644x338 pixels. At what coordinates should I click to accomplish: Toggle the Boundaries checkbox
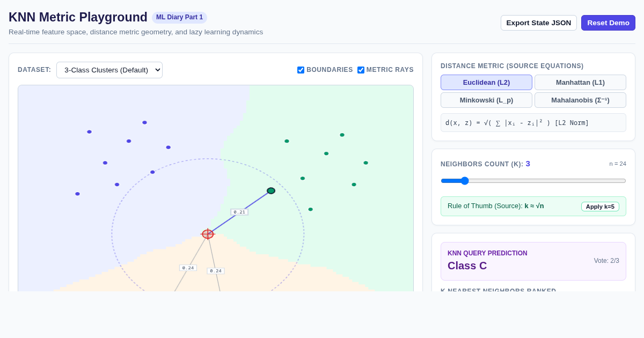(301, 70)
